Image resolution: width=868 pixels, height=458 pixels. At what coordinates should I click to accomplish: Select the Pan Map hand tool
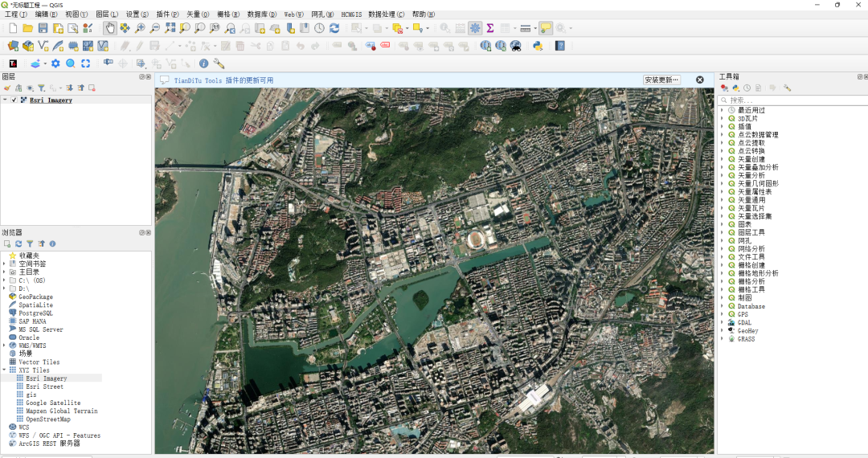pyautogui.click(x=110, y=28)
